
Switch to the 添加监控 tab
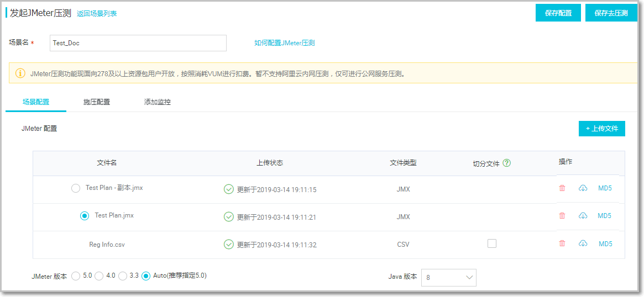[x=158, y=102]
